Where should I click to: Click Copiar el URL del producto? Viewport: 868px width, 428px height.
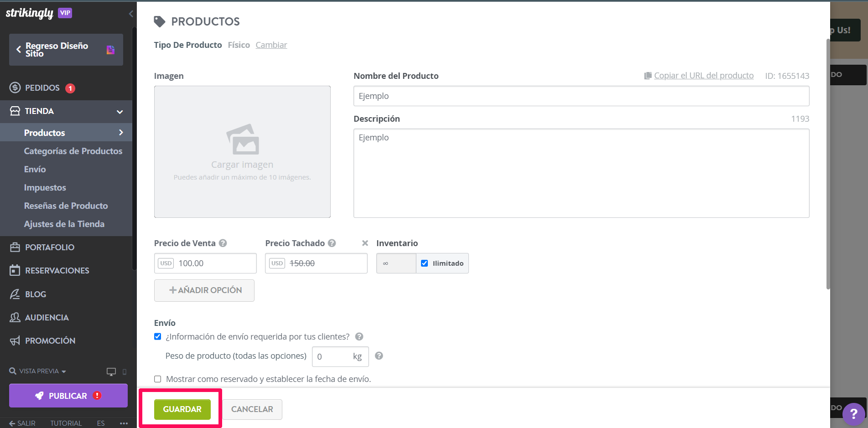tap(704, 76)
